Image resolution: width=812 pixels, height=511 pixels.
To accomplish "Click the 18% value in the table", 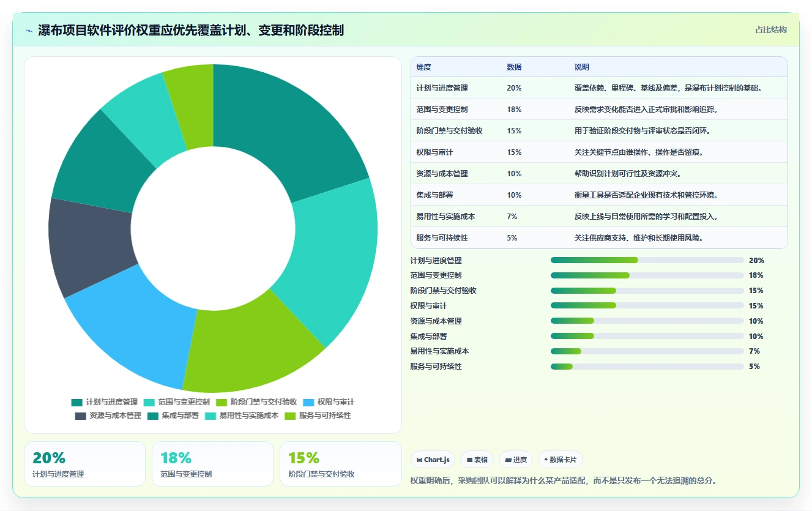I will [514, 110].
